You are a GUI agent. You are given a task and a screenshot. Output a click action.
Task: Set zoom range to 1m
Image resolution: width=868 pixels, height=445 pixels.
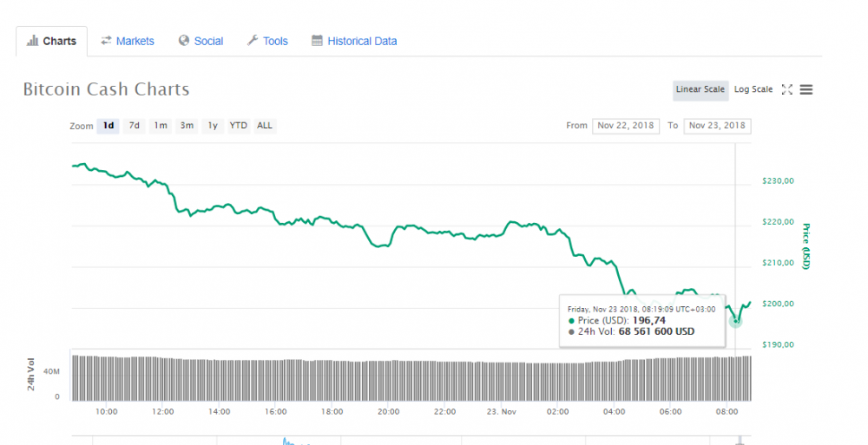(161, 126)
